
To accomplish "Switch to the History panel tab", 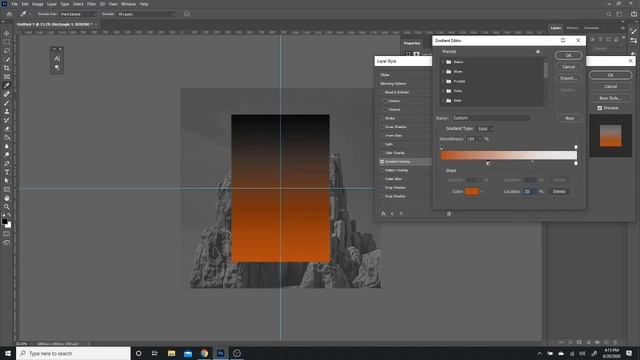I will [x=572, y=28].
